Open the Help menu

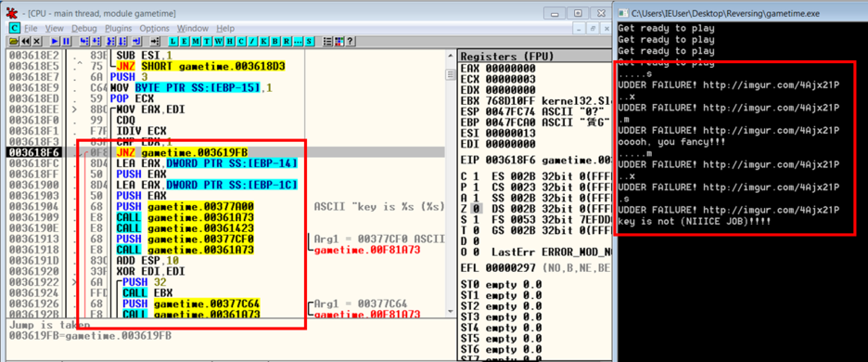[x=225, y=28]
